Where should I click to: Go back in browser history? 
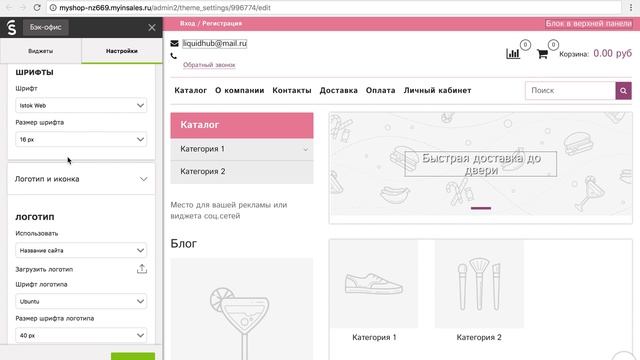coord(9,7)
